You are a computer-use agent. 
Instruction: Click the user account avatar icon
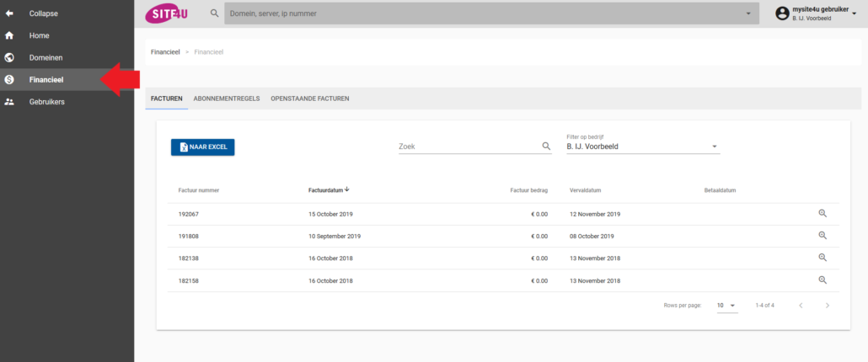pos(782,13)
